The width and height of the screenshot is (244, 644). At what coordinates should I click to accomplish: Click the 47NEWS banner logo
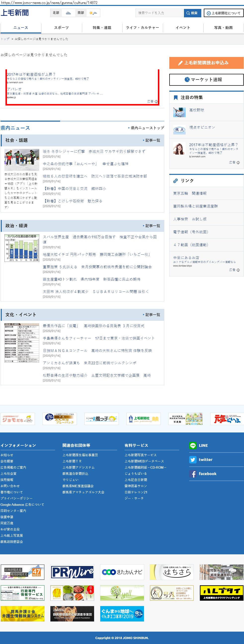tap(23, 572)
